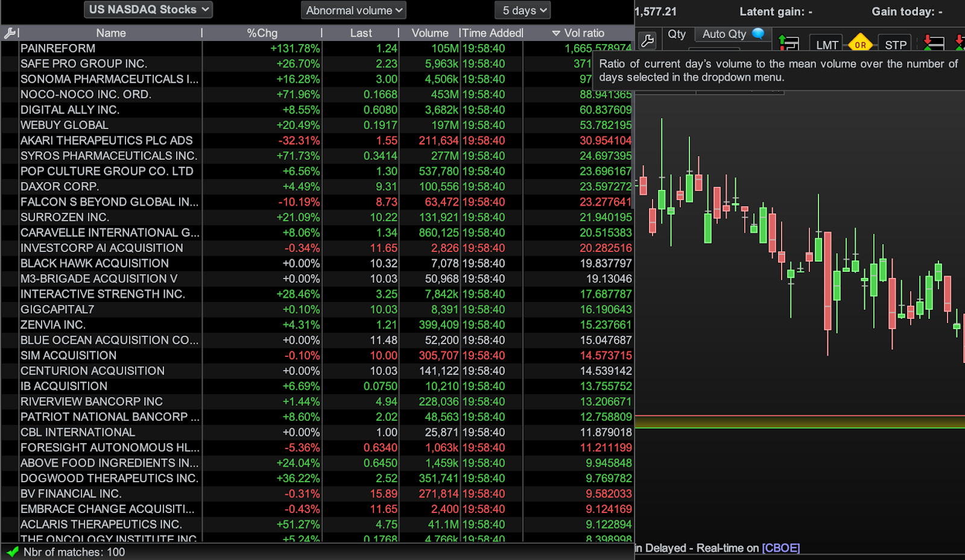Click the +131.78% change value

pos(295,48)
